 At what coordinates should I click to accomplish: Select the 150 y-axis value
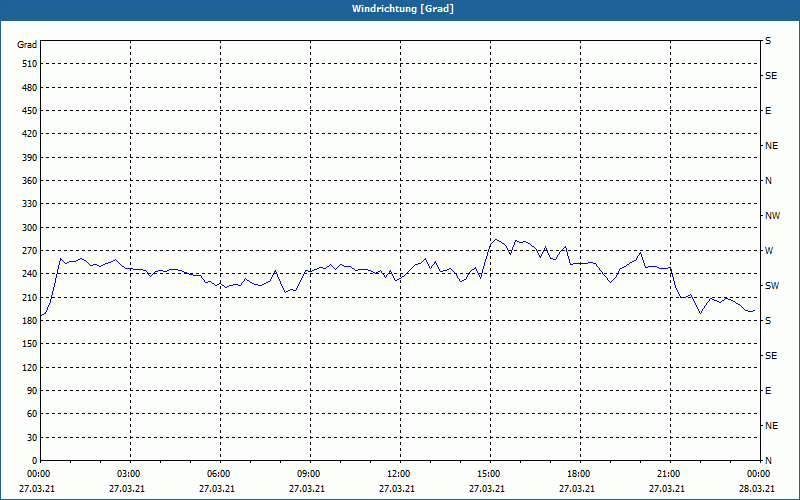[30, 344]
